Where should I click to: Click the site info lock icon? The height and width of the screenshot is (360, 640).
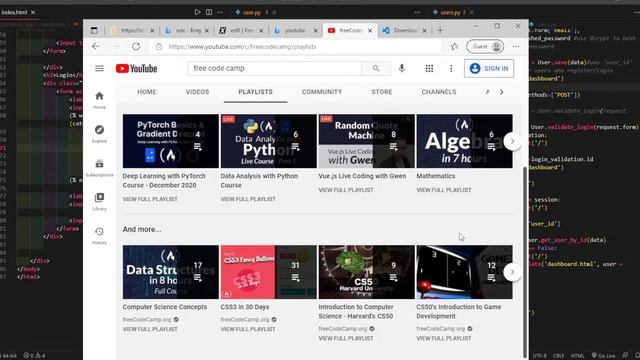[x=159, y=47]
